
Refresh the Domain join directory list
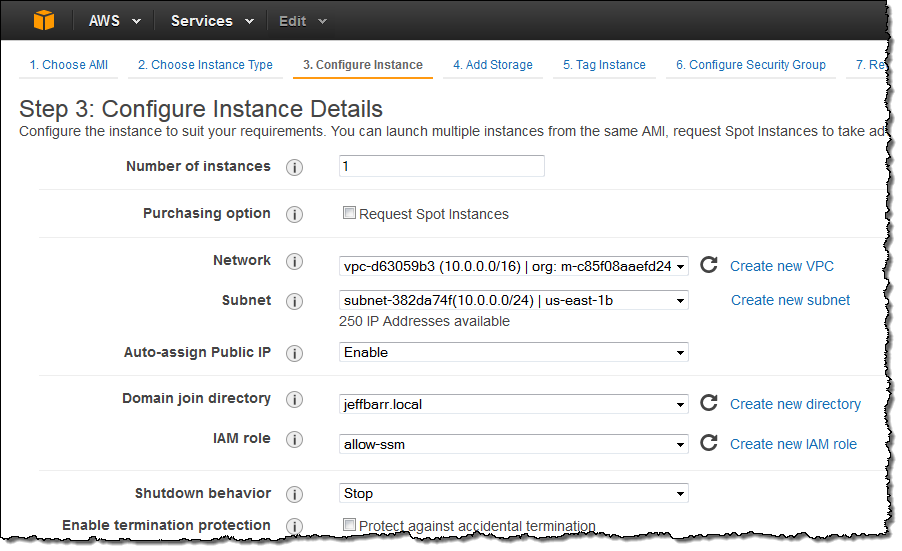709,404
